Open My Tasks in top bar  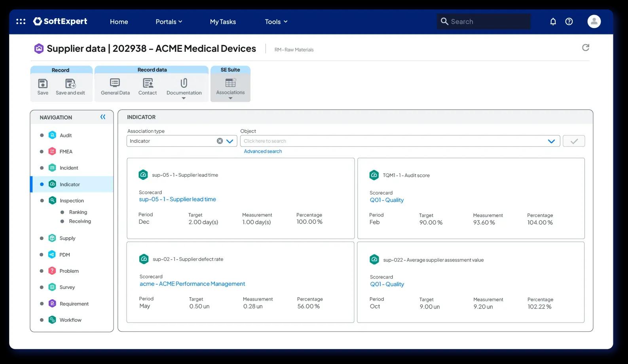click(x=223, y=22)
